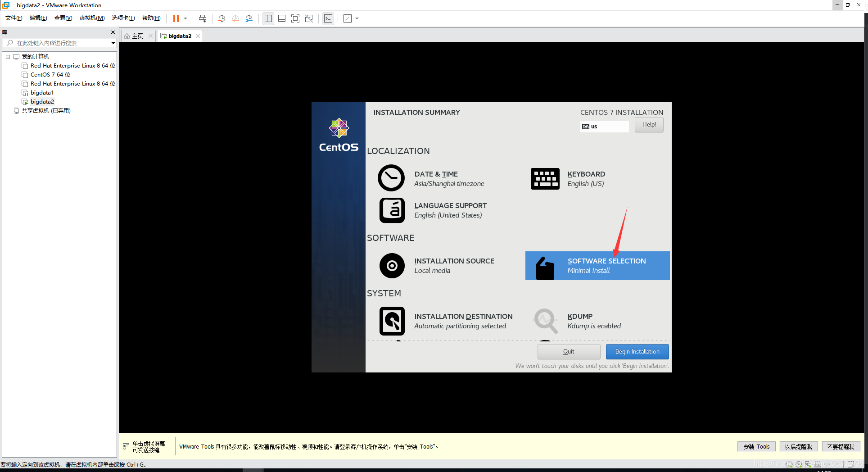
Task: Close the bigdata2 tab
Action: click(x=198, y=36)
